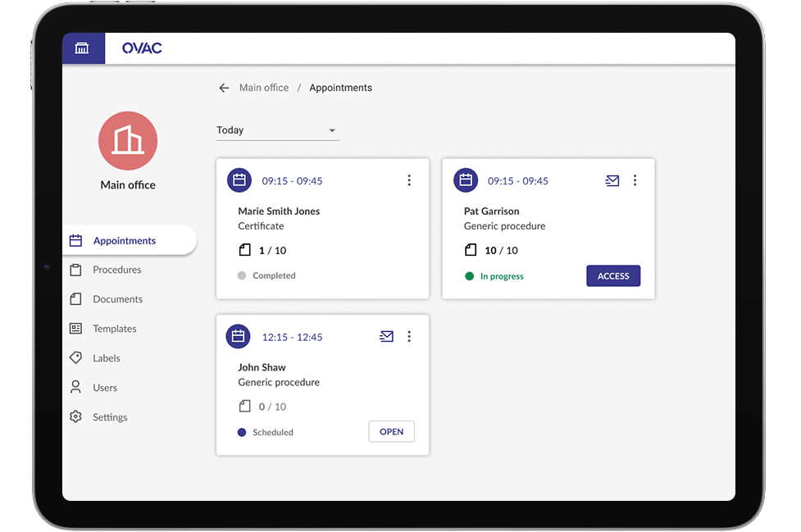This screenshot has height=532, width=801.
Task: Click the document icon on Pat Garrison's card
Action: click(x=471, y=250)
